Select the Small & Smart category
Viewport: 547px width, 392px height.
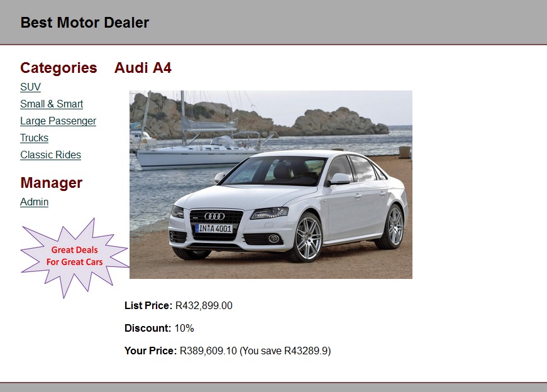(x=52, y=104)
